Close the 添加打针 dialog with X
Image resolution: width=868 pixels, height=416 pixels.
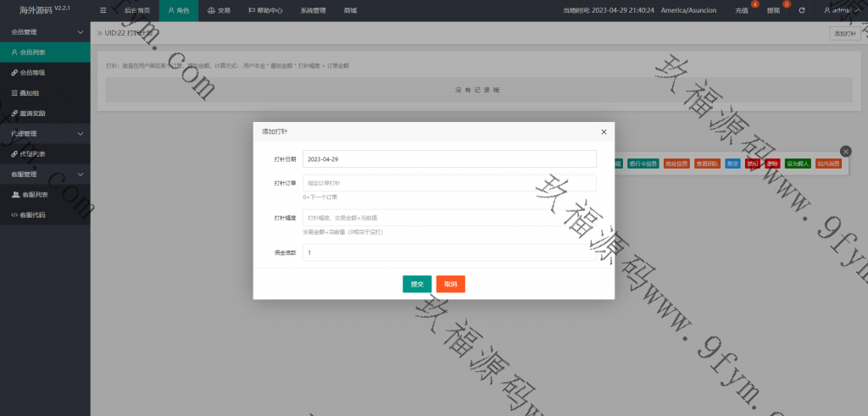(x=604, y=132)
